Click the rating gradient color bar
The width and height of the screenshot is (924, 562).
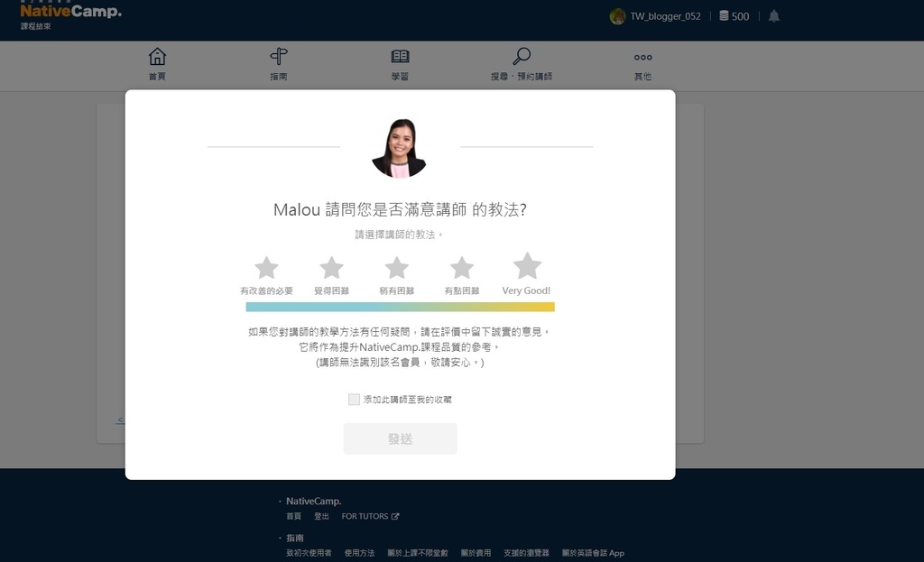[x=400, y=307]
